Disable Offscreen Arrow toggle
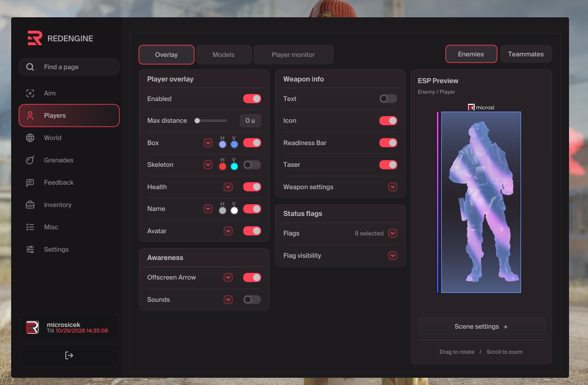588x385 pixels. pos(252,277)
